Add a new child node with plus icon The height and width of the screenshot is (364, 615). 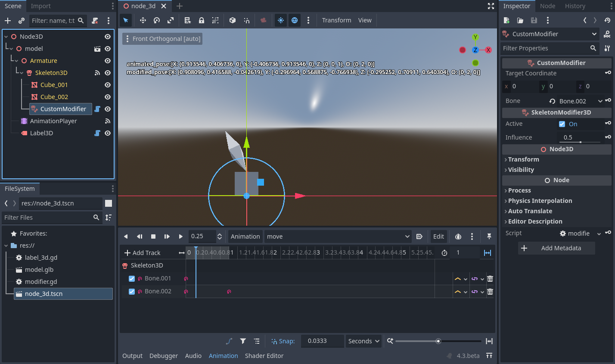pyautogui.click(x=8, y=21)
